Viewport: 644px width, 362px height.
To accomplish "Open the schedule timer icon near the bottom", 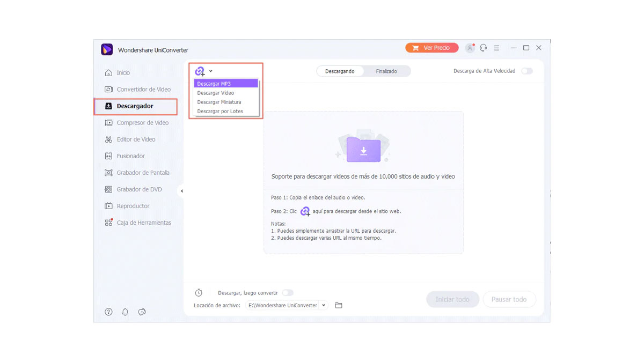I will pyautogui.click(x=199, y=292).
